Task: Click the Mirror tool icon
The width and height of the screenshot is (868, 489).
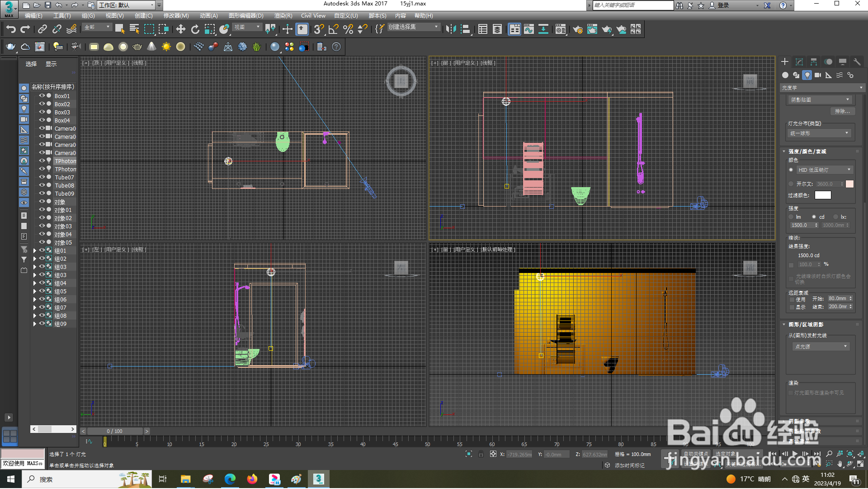Action: tap(450, 29)
